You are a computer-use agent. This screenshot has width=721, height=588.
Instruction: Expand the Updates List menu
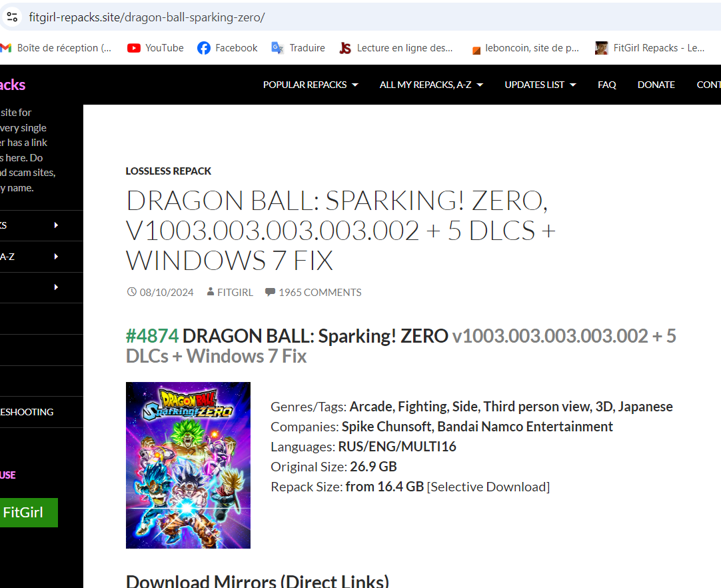coord(540,85)
